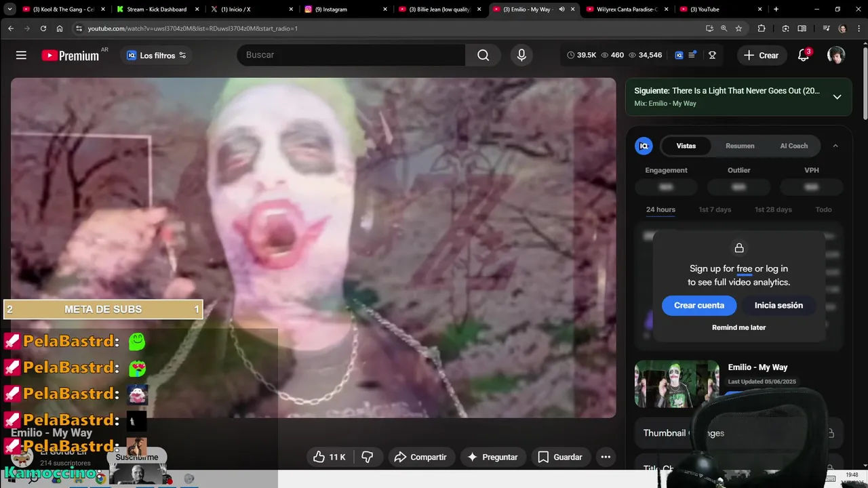Click the Crear cuenta button

[698, 305]
